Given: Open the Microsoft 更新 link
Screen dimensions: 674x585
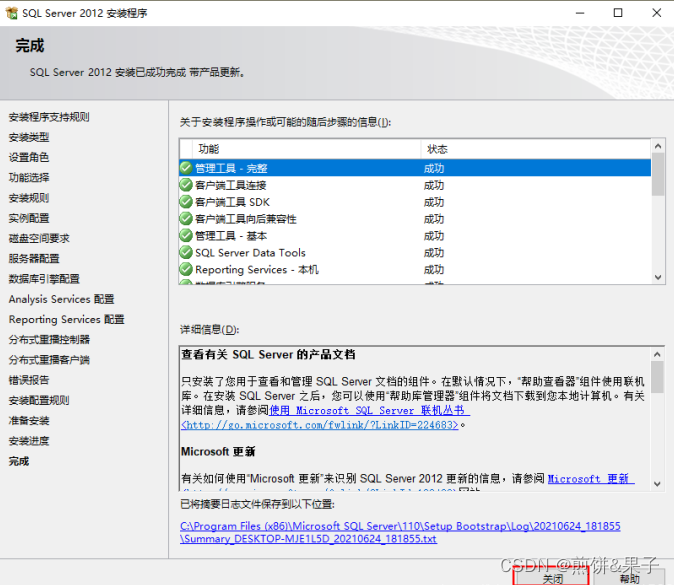Looking at the screenshot, I should (590, 478).
